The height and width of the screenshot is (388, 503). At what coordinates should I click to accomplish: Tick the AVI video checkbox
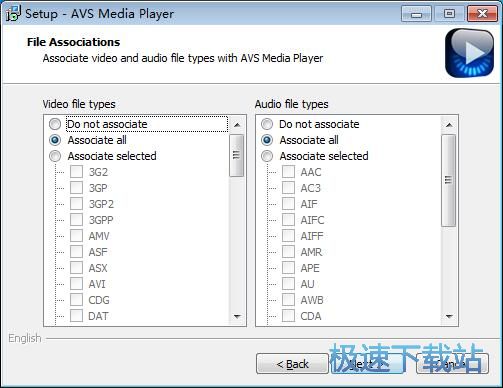(76, 284)
